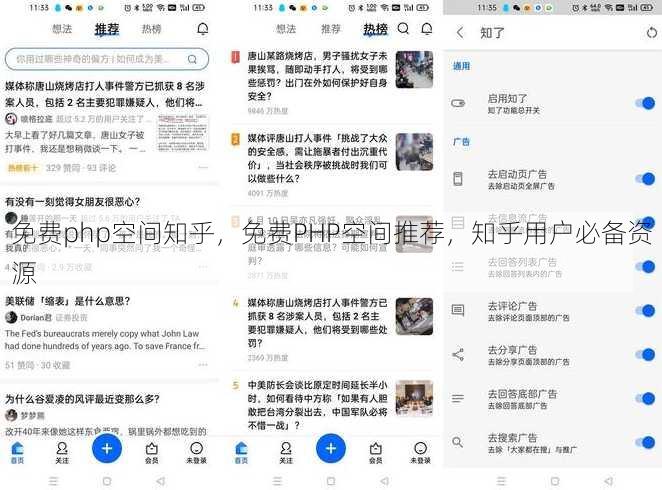Select the active 热榜 tab on the 热榜 screen
Viewport: 662px width, 490px height.
tap(375, 29)
